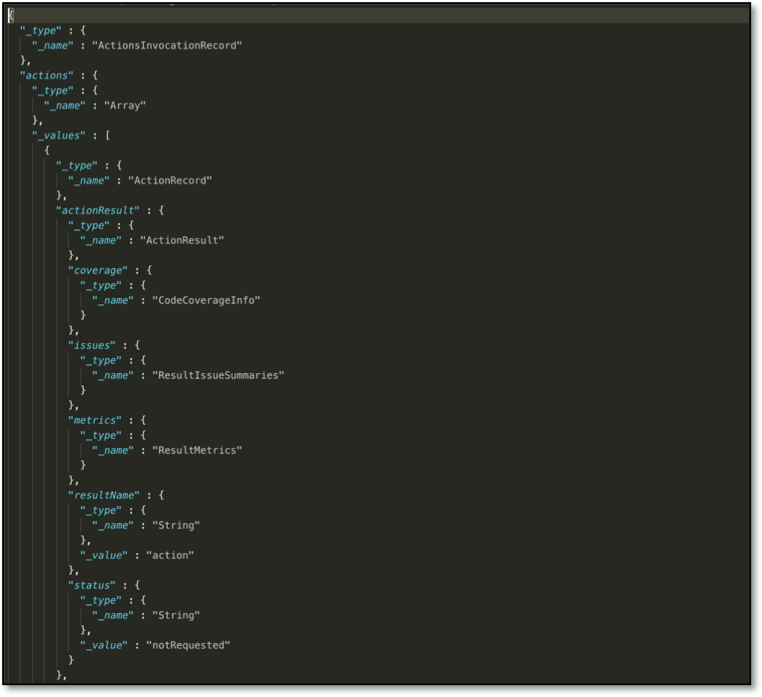
Task: Click the "ActionResult" name value
Action: tap(182, 240)
